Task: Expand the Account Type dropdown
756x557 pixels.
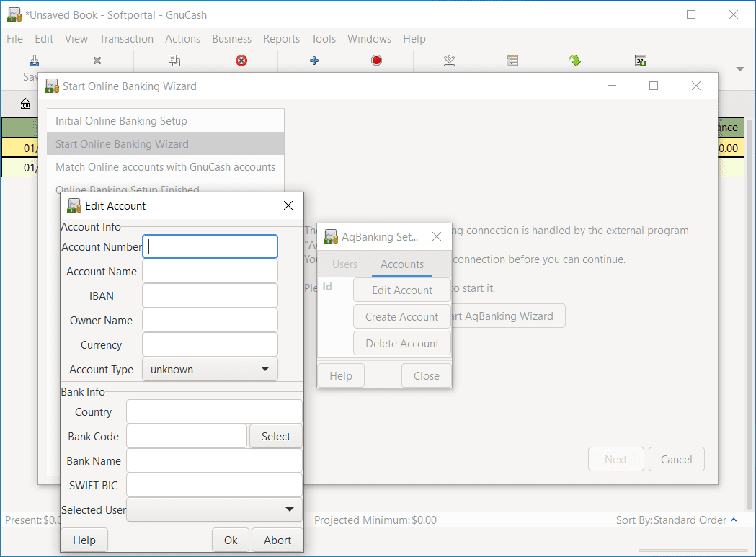Action: (x=210, y=370)
